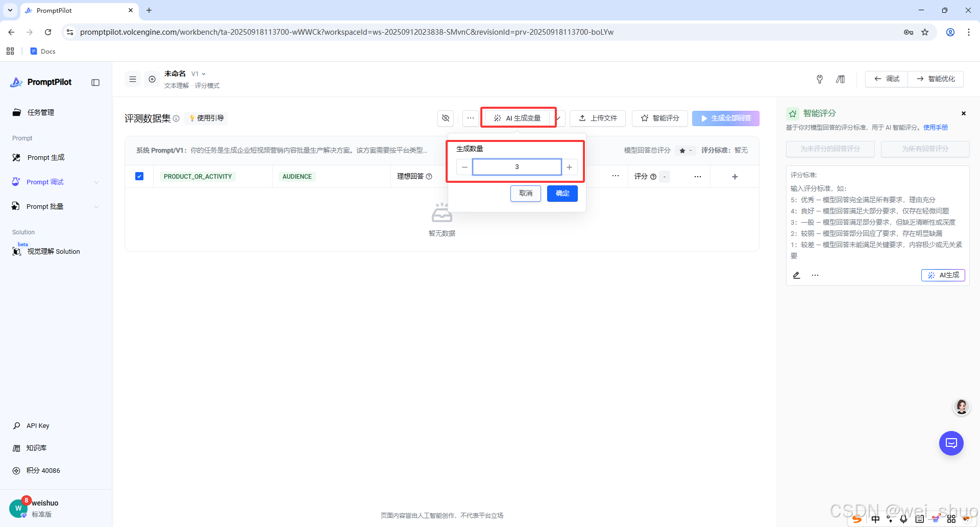Click the AI生成 button in scoring panel
The width and height of the screenshot is (980, 527).
click(943, 275)
